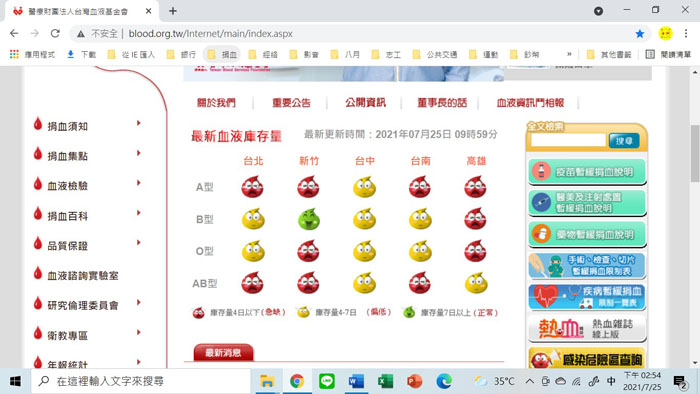Click the page vertical scrollbar thumb

pyautogui.click(x=695, y=153)
